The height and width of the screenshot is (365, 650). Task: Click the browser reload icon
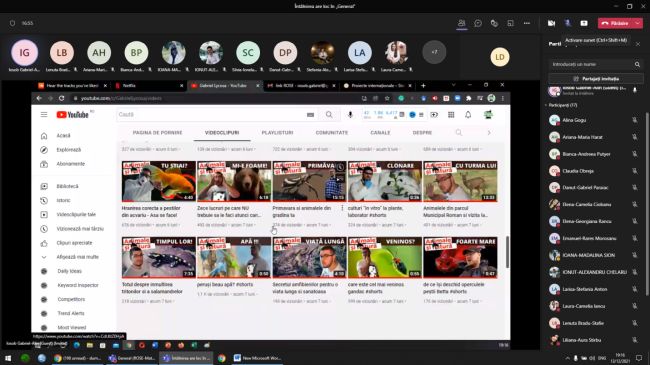(x=61, y=98)
